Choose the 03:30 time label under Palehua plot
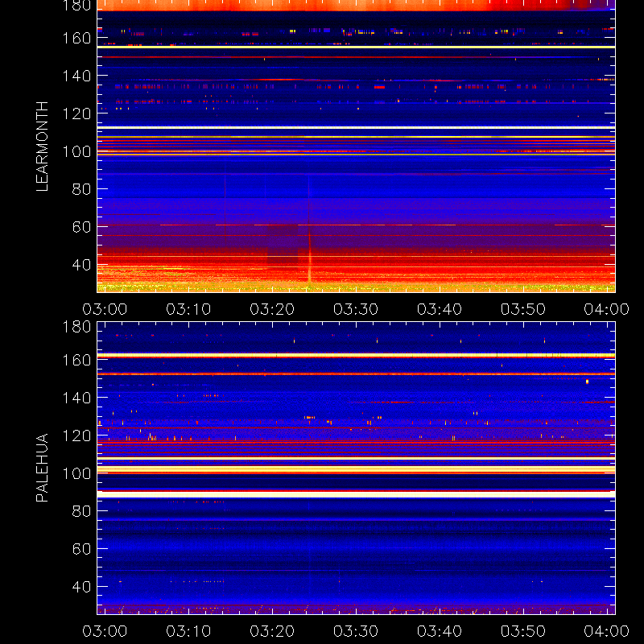Image resolution: width=644 pixels, height=644 pixels. coord(356,631)
